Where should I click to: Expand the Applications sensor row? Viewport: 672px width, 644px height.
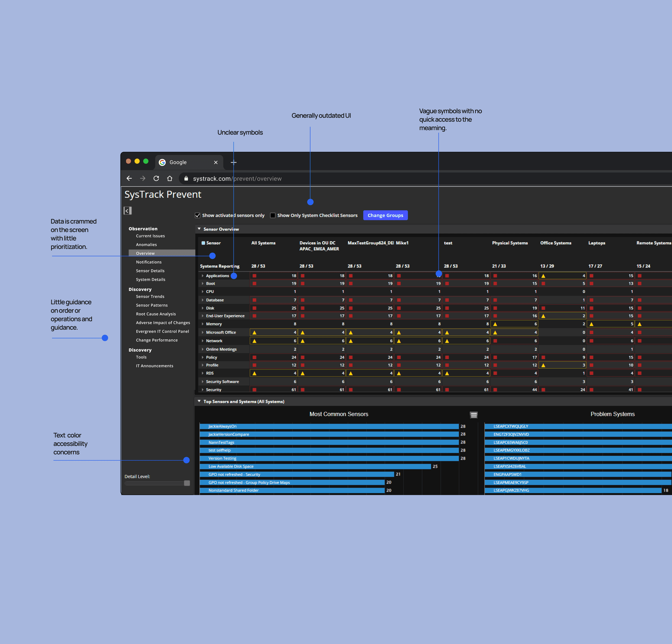click(x=203, y=276)
